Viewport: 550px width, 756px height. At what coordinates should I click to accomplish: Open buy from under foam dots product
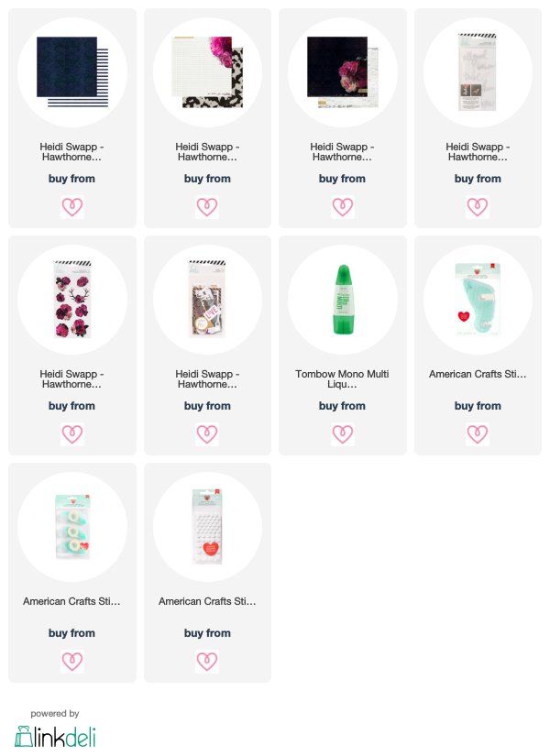pos(207,633)
